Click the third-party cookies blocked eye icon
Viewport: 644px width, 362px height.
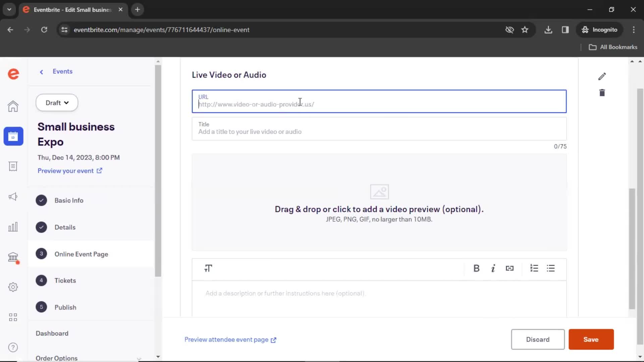[x=509, y=30]
